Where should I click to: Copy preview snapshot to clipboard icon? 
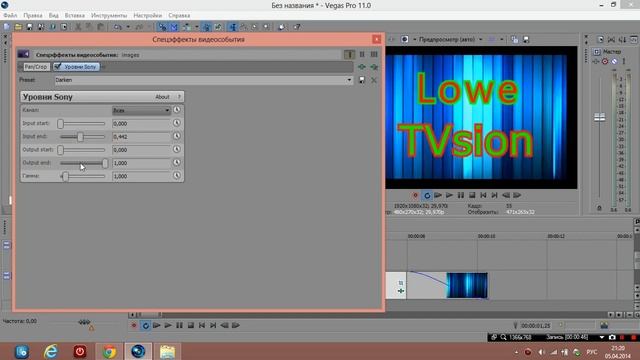[515, 39]
